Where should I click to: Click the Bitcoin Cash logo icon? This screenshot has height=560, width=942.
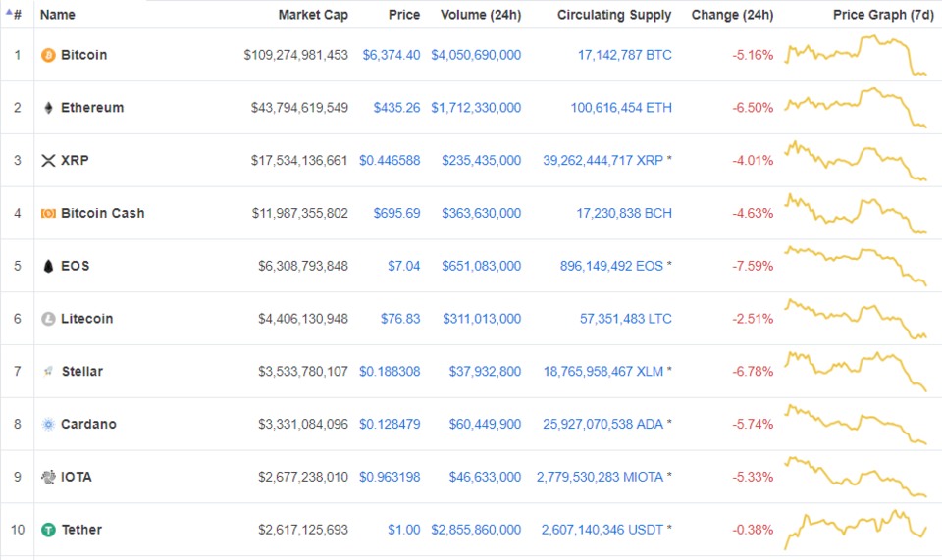click(48, 213)
